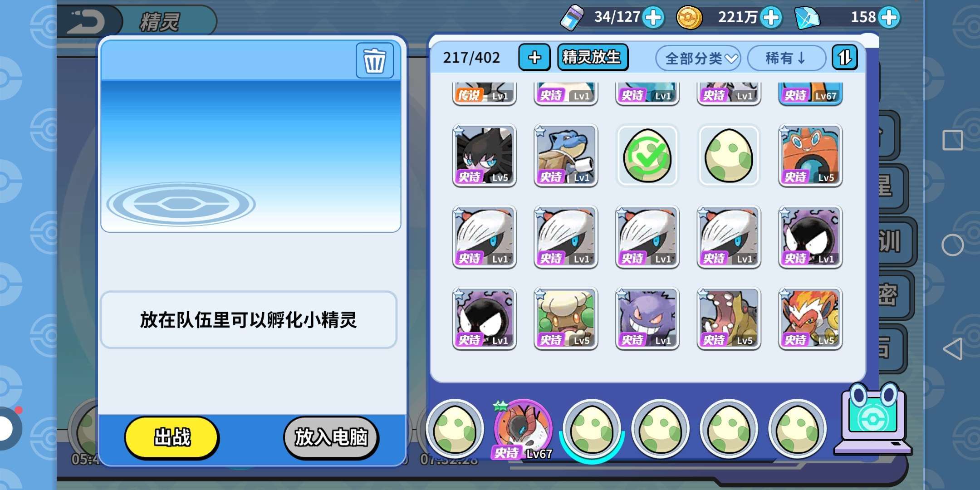Screen dimensions: 980x490
Task: Tap the 放入电脑 button
Action: click(331, 437)
